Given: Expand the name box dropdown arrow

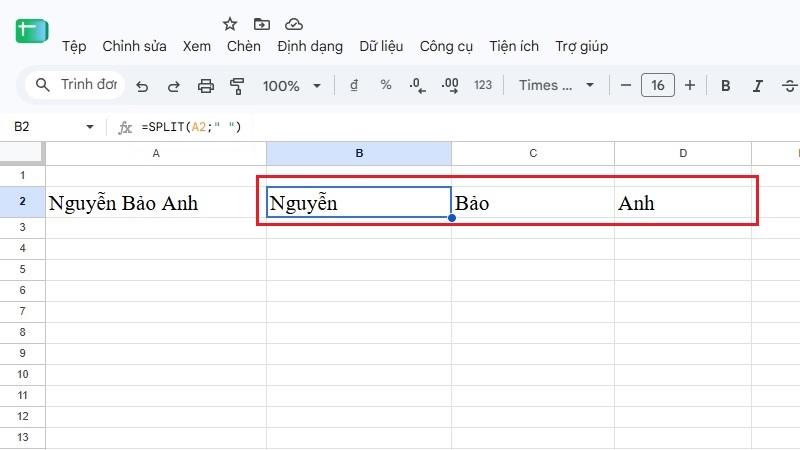Looking at the screenshot, I should (90, 127).
